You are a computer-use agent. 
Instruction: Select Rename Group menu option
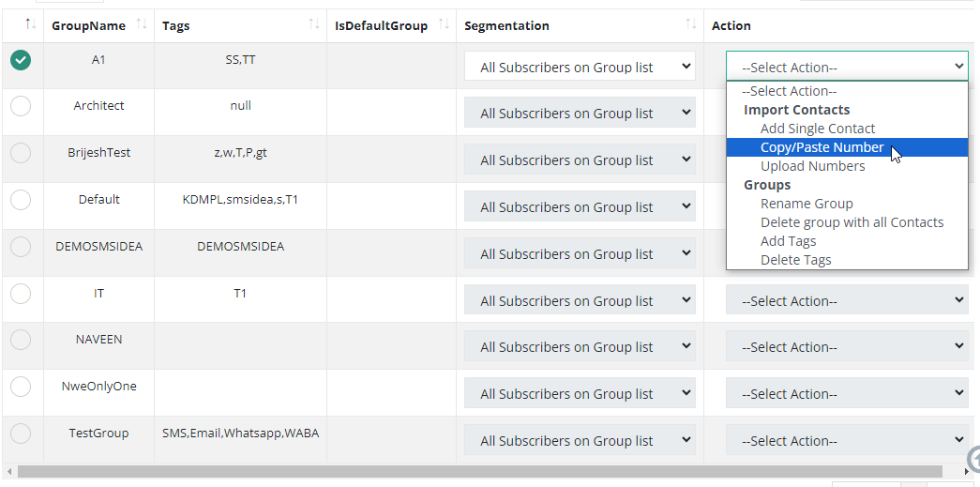tap(807, 204)
